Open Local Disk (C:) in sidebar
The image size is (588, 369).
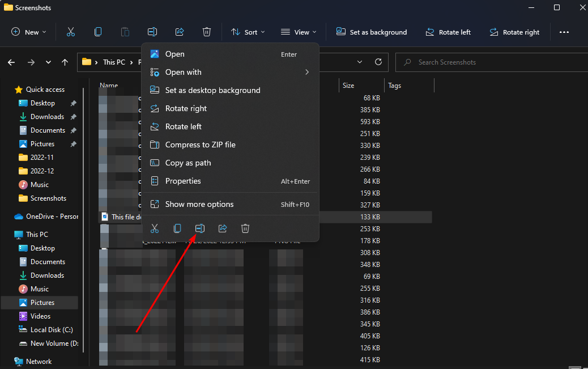tap(51, 330)
